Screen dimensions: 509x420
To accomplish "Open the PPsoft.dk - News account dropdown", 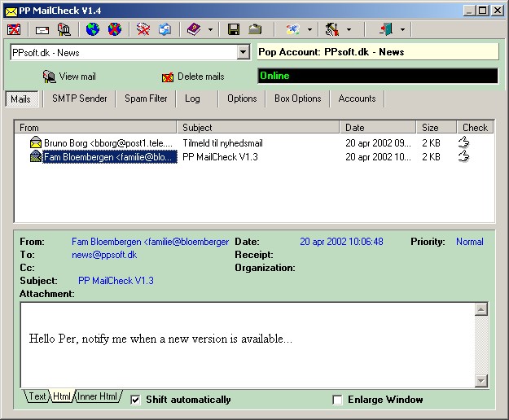I will [x=243, y=52].
